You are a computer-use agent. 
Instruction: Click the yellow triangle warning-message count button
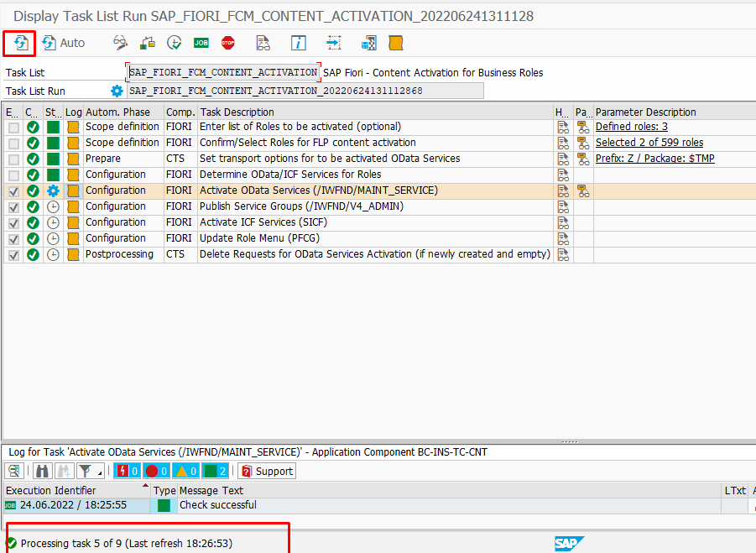click(186, 471)
